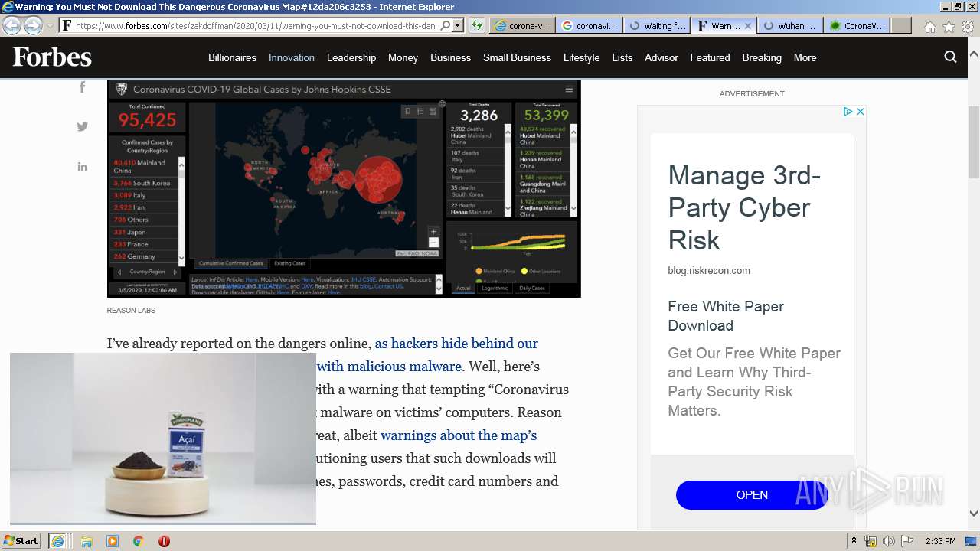Viewport: 980px width, 551px height.
Task: Click the OPEN ad button
Action: pos(752,495)
